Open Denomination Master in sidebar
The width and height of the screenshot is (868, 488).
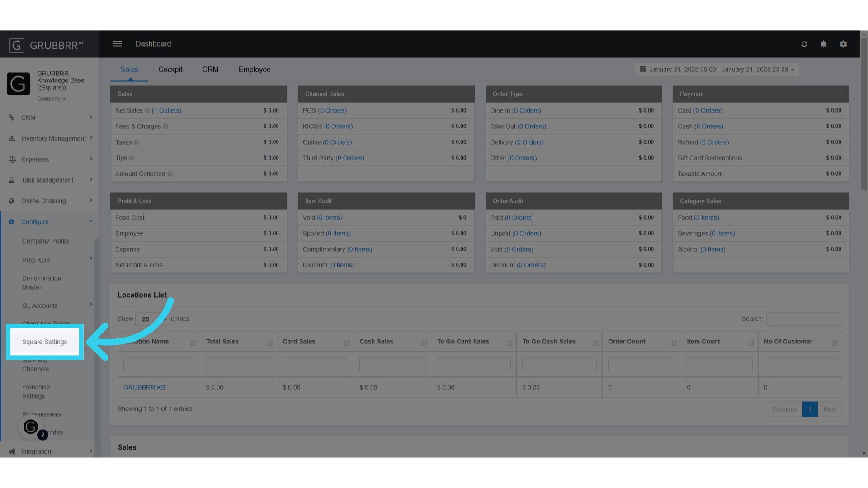42,283
